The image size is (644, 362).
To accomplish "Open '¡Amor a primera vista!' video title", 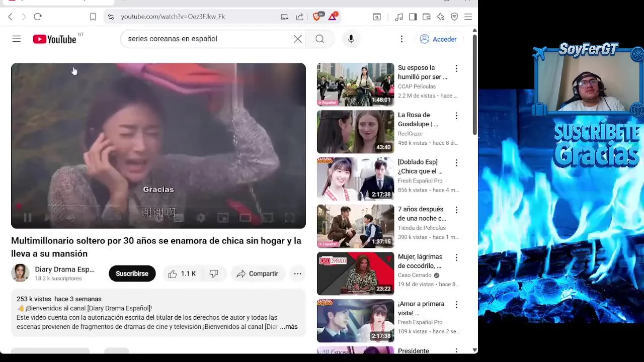I will (x=421, y=308).
